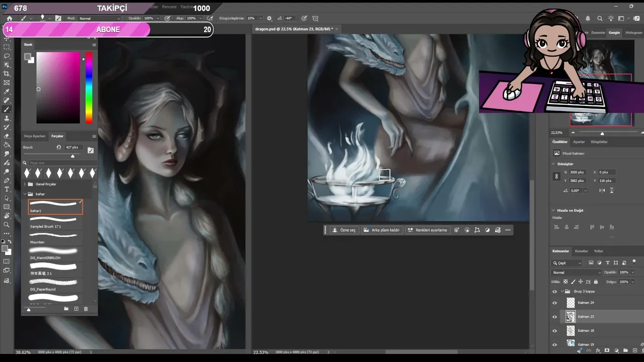Toggle symmetry butterfly icon

pyautogui.click(x=315, y=19)
